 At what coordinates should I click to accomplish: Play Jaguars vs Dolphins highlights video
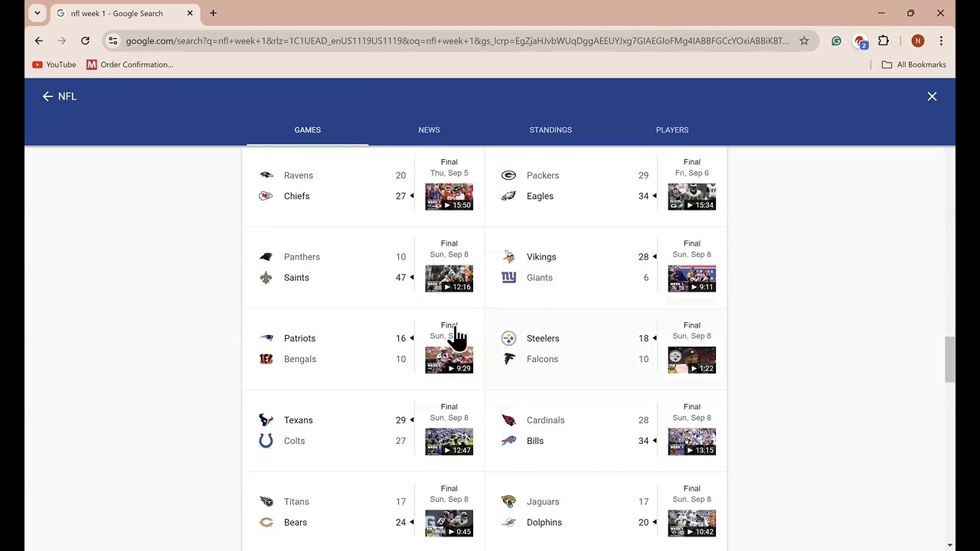tap(692, 523)
